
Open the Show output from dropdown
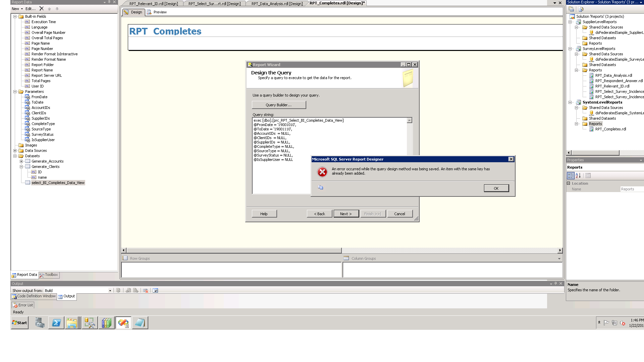click(x=110, y=291)
